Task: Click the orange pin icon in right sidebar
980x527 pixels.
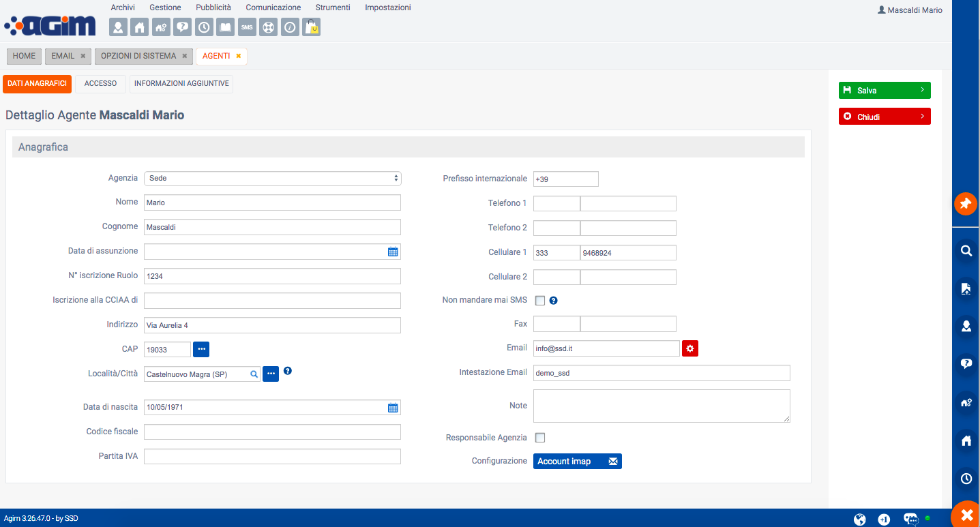Action: pos(966,203)
